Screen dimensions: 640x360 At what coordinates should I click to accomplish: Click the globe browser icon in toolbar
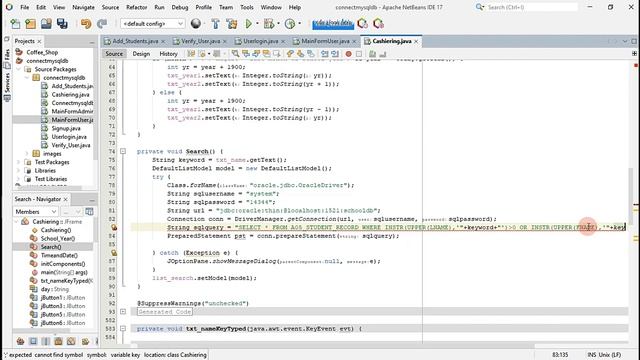pos(196,24)
